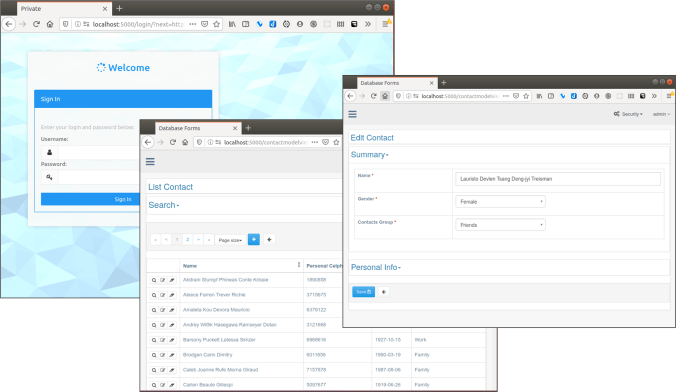Viewport: 676px width, 392px height.
Task: Click the Save button
Action: tap(363, 292)
